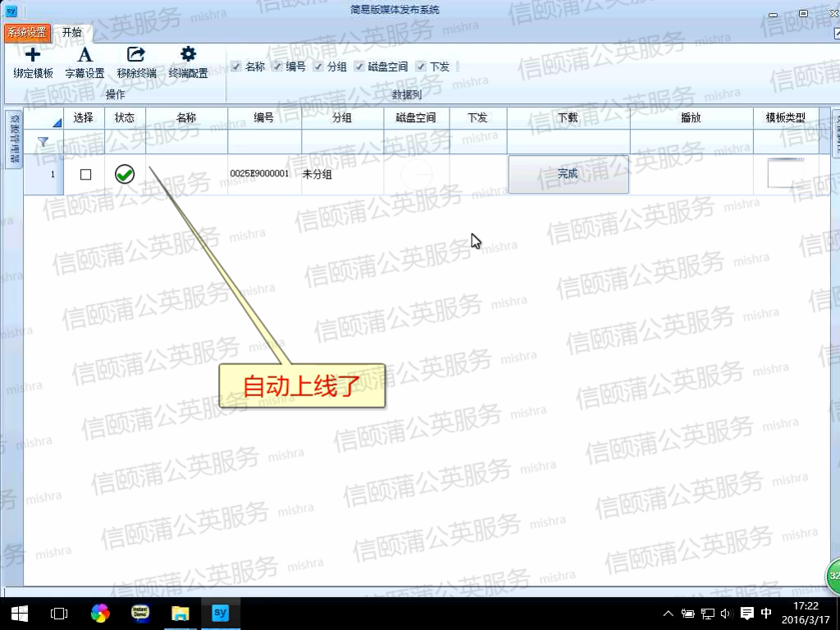Open File Explorer from the taskbar
The width and height of the screenshot is (840, 630).
click(180, 613)
